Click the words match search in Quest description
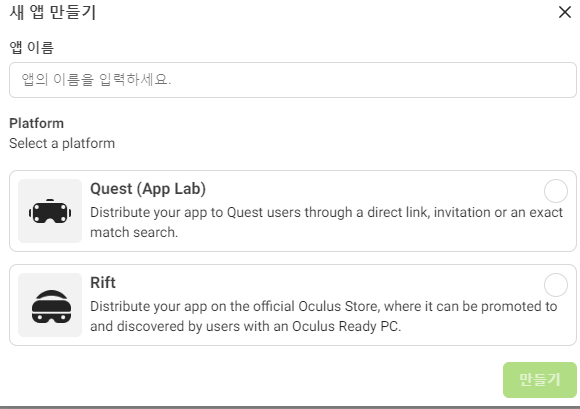The height and width of the screenshot is (409, 580). [x=134, y=232]
